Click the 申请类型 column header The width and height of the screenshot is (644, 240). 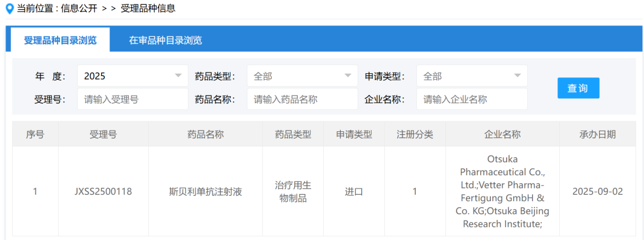click(x=354, y=134)
